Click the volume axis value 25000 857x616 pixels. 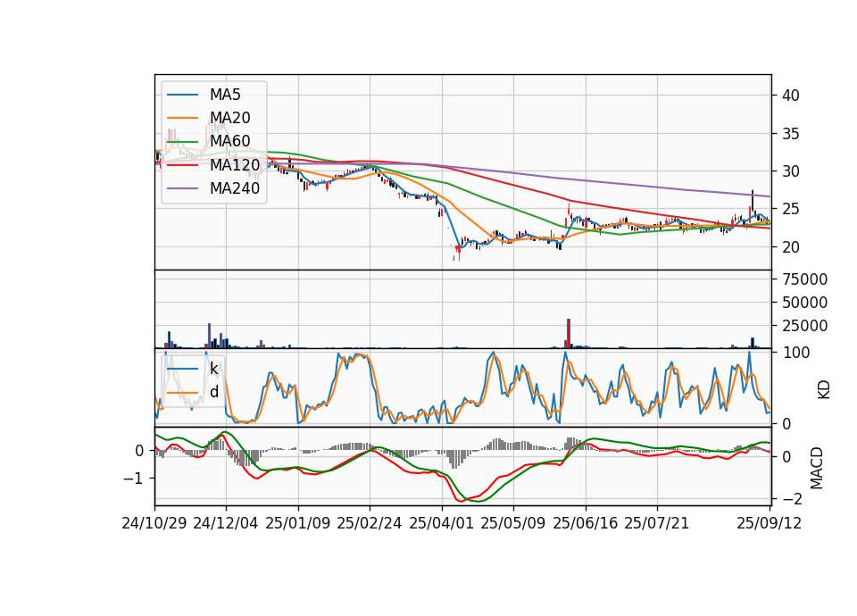[805, 326]
